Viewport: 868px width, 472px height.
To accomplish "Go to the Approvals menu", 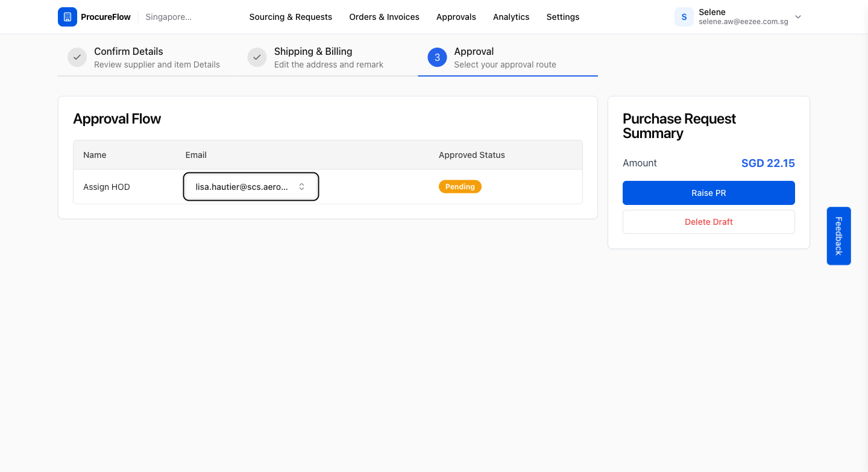I will point(456,17).
